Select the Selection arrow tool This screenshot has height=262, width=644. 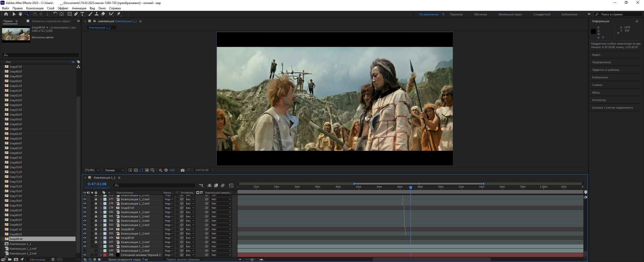click(14, 14)
